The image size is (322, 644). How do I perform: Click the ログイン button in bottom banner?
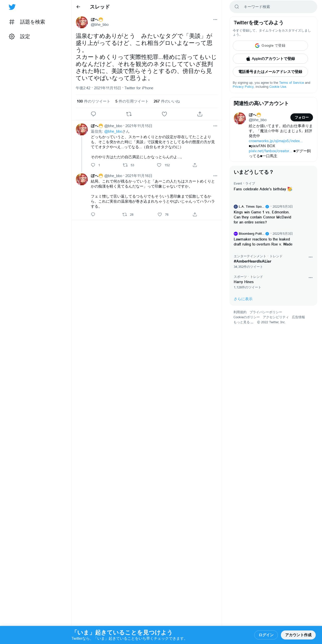tap(266, 635)
